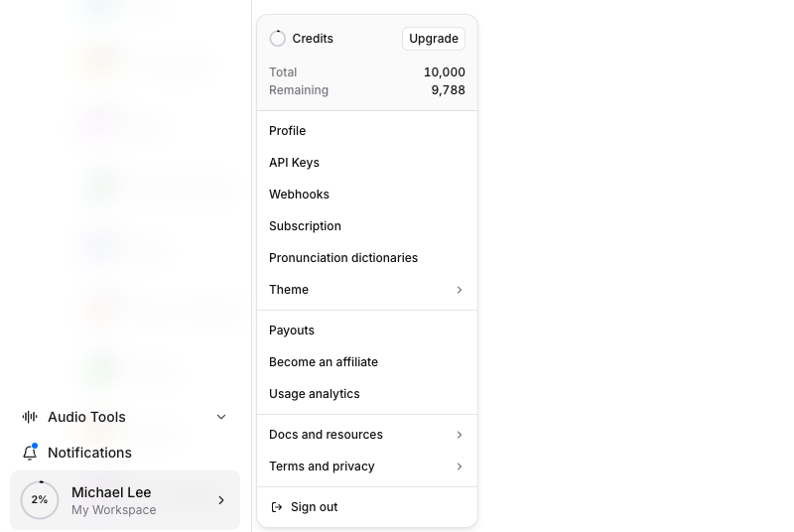The height and width of the screenshot is (532, 794).
Task: Click Become an affiliate
Action: point(367,362)
